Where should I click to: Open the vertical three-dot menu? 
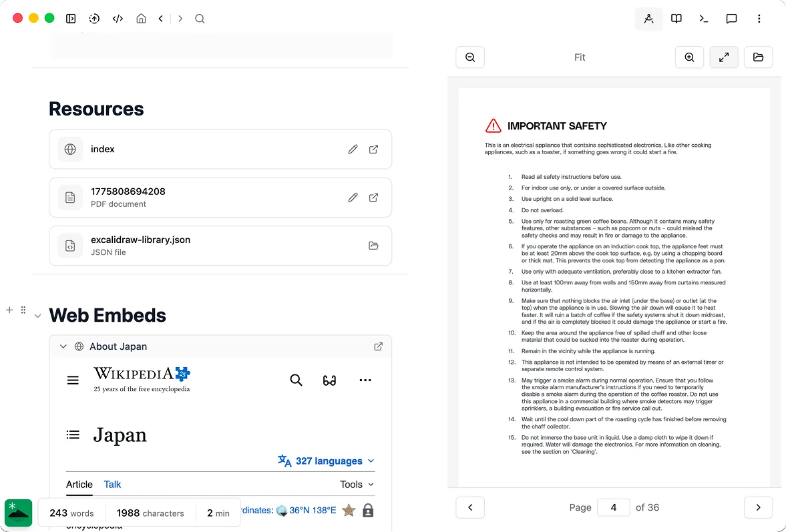click(x=759, y=19)
